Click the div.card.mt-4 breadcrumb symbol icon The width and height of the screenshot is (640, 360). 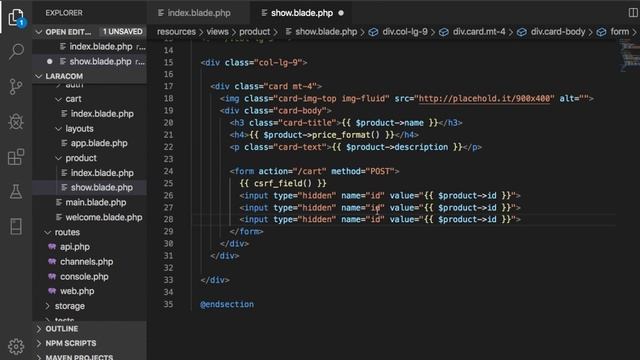click(x=444, y=32)
